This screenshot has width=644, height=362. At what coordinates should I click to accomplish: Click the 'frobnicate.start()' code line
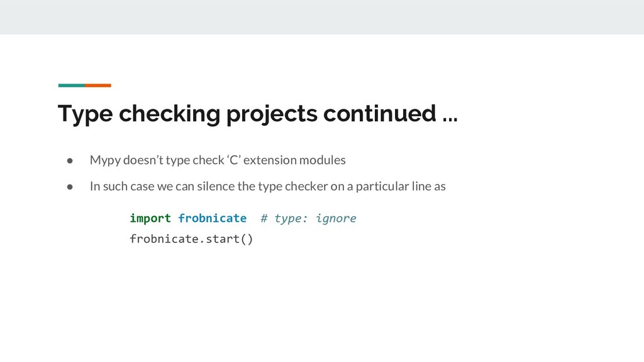(x=191, y=239)
